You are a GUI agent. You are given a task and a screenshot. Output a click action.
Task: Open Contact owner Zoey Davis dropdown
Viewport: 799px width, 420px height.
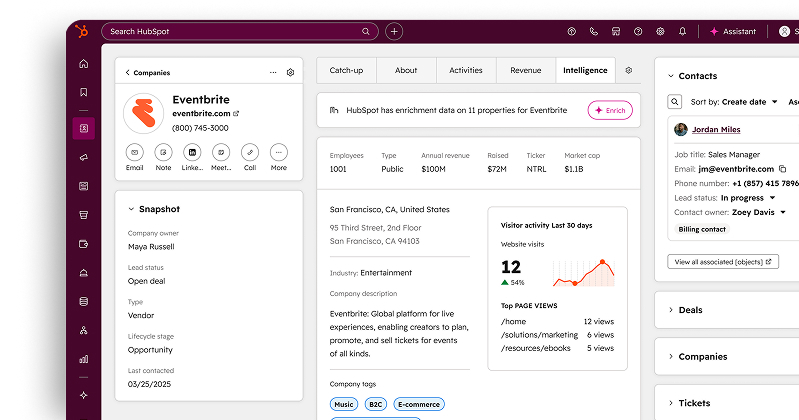tap(759, 212)
